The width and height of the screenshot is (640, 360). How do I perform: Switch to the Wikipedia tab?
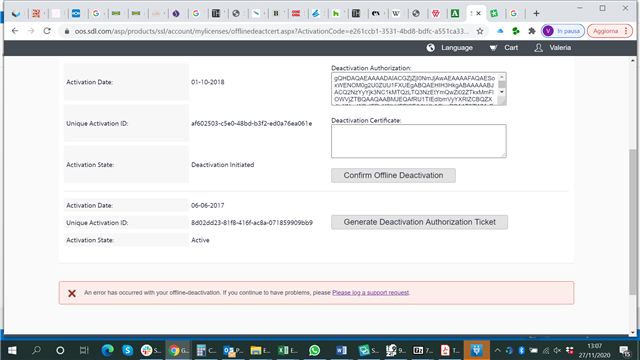(396, 13)
